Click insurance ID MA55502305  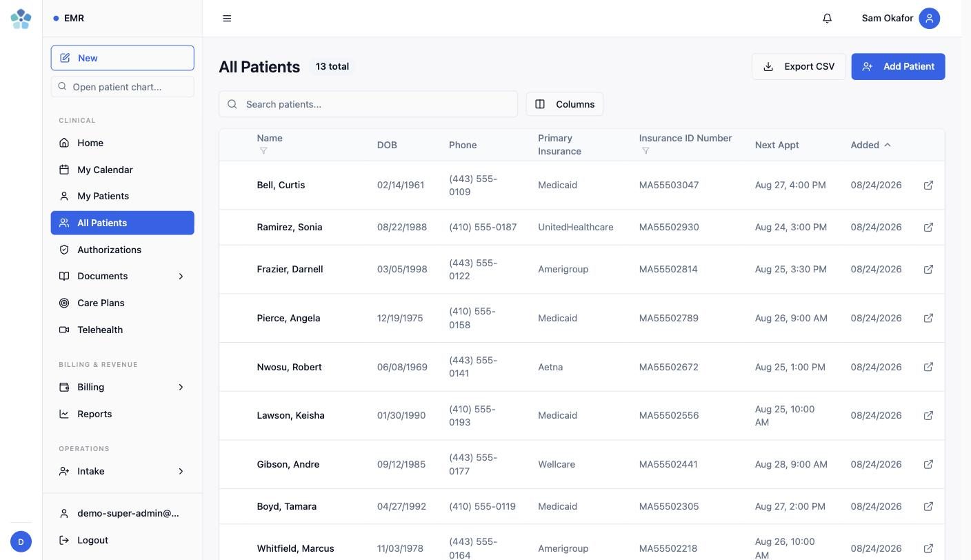(x=668, y=506)
